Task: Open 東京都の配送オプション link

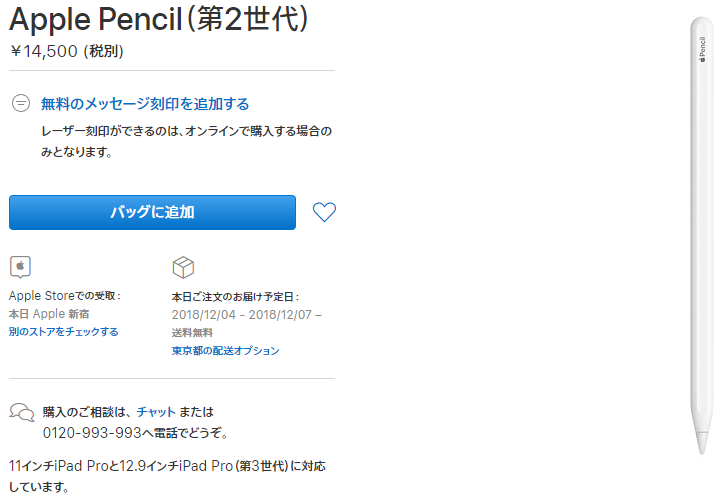Action: point(225,350)
